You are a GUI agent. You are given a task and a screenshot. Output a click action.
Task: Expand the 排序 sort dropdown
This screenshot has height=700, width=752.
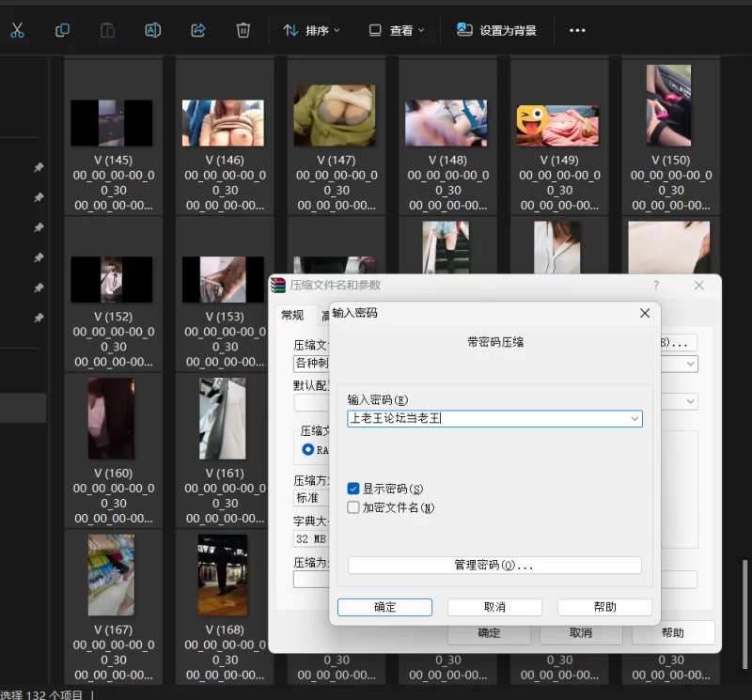coord(312,30)
